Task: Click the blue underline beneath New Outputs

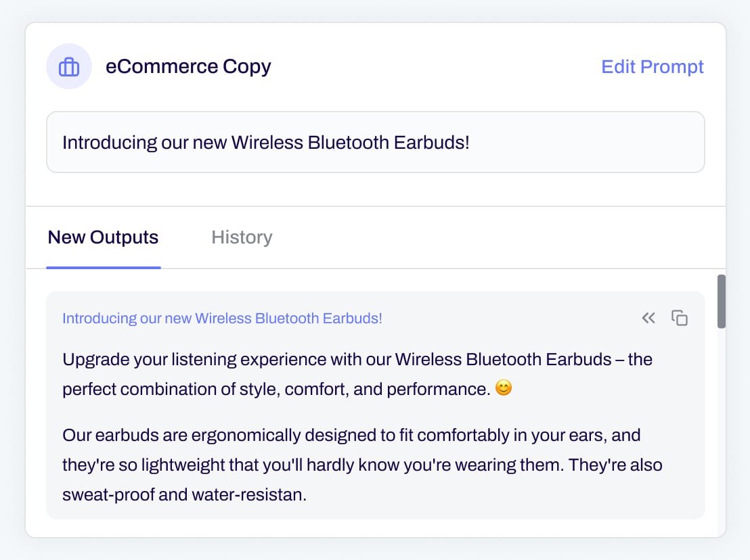Action: click(x=104, y=267)
